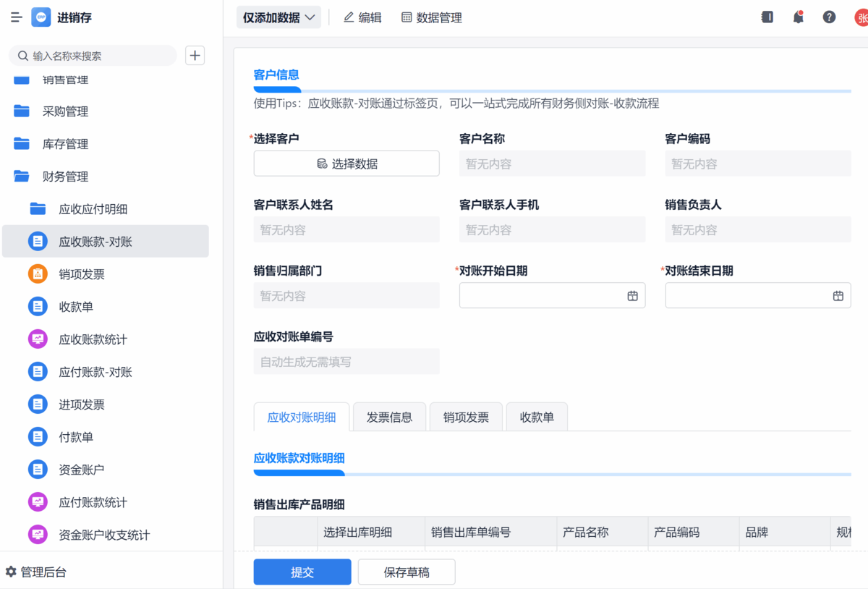The height and width of the screenshot is (589, 868).
Task: Click 选择数据 to choose a customer
Action: [x=346, y=164]
